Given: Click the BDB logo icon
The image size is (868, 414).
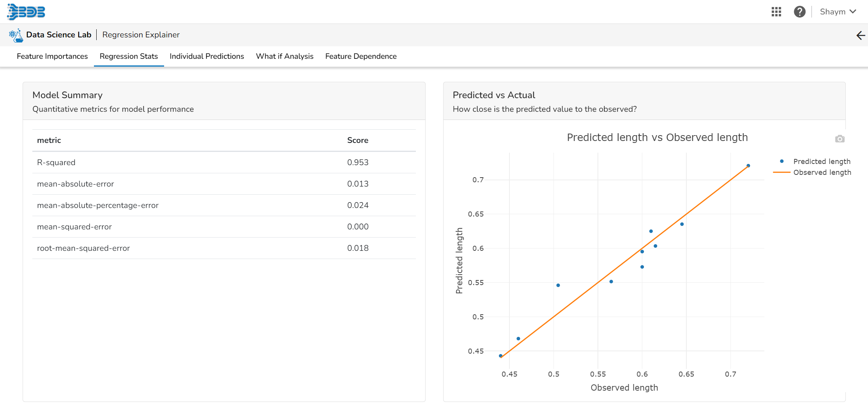Looking at the screenshot, I should pyautogui.click(x=26, y=11).
